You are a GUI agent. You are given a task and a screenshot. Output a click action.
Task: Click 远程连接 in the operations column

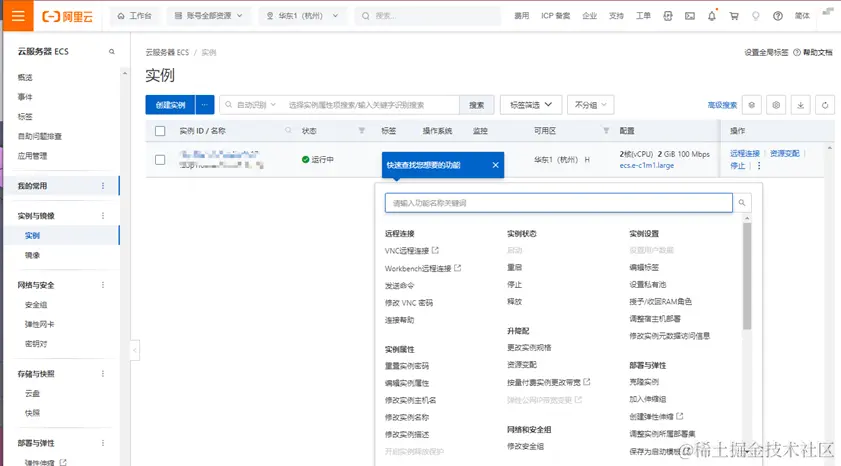click(745, 153)
